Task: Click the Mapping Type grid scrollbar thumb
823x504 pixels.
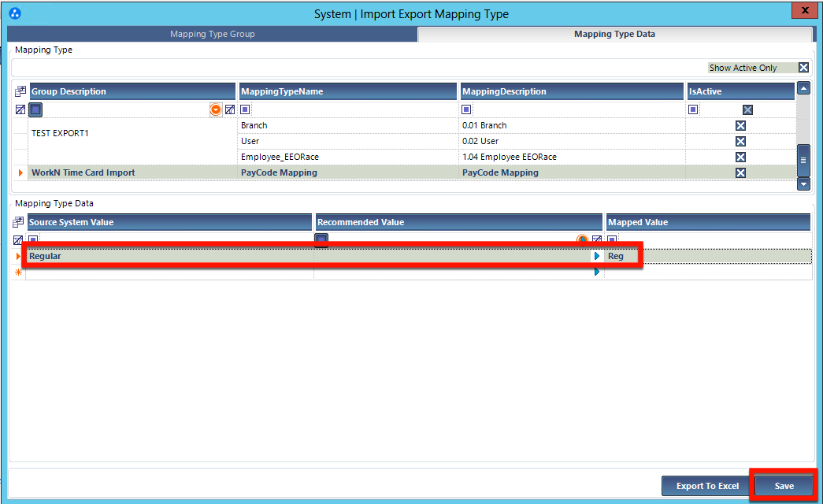Action: [x=803, y=160]
